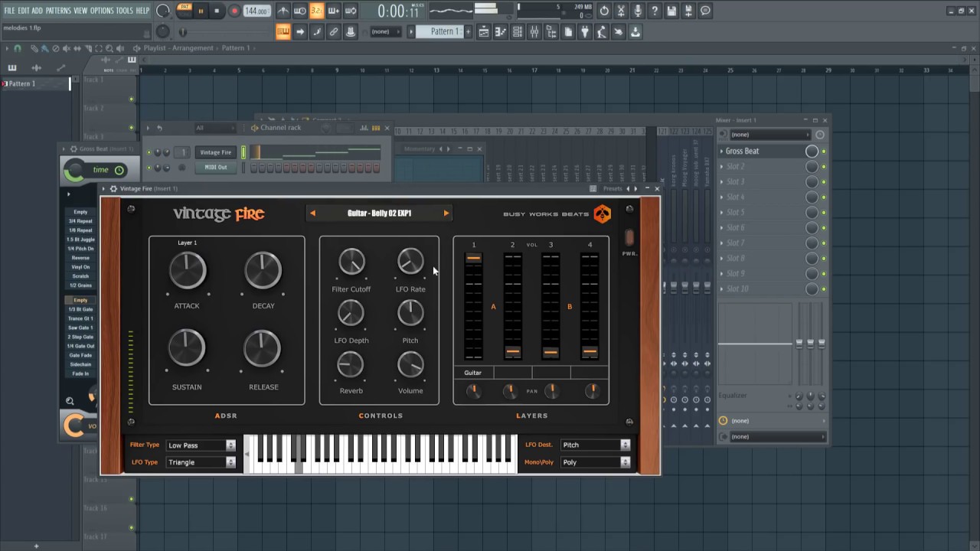
Task: Open the ADD menu
Action: tap(37, 11)
